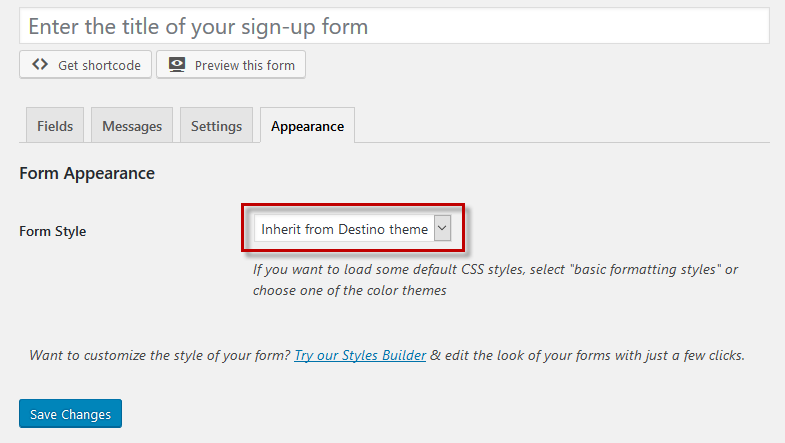Click the eye monitor preview icon
Viewport: 785px width, 443px height.
click(177, 65)
